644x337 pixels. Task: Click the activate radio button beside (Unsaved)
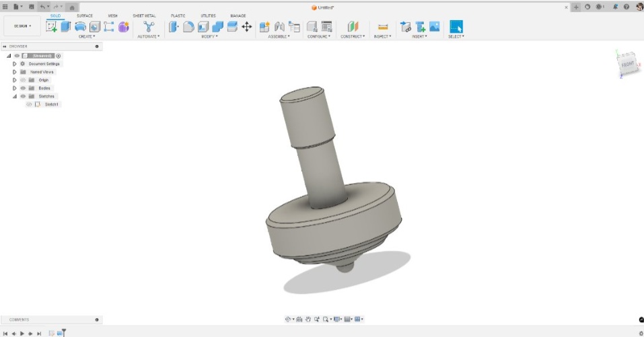coord(59,56)
